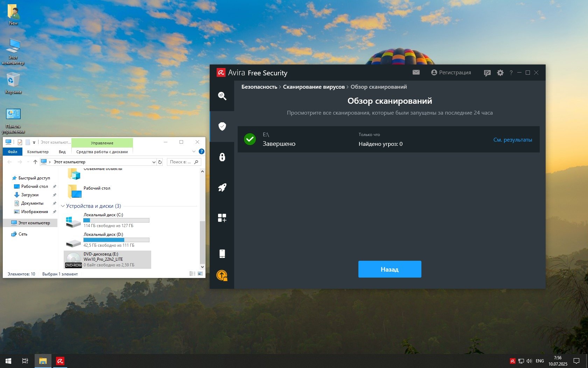Select DVD-дисковод (E:) drive
The width and height of the screenshot is (588, 368).
click(107, 260)
